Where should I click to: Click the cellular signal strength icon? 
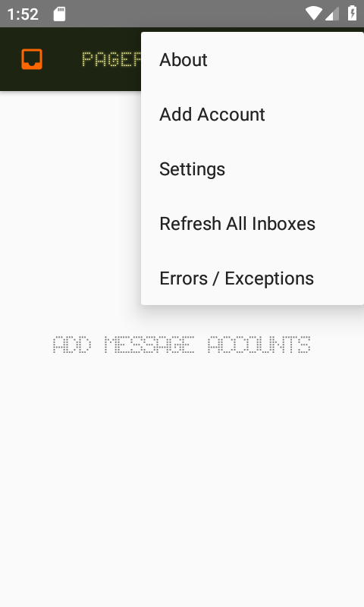point(332,14)
